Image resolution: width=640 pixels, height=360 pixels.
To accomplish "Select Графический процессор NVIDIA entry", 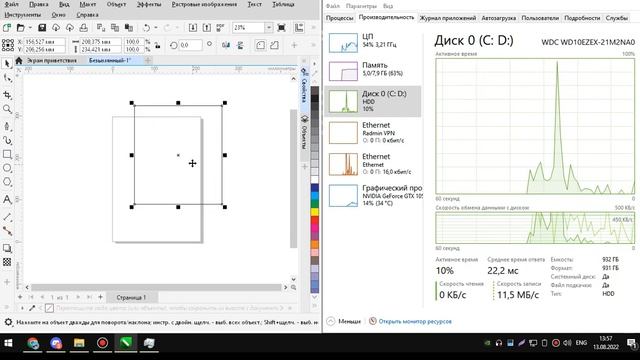I will [373, 196].
